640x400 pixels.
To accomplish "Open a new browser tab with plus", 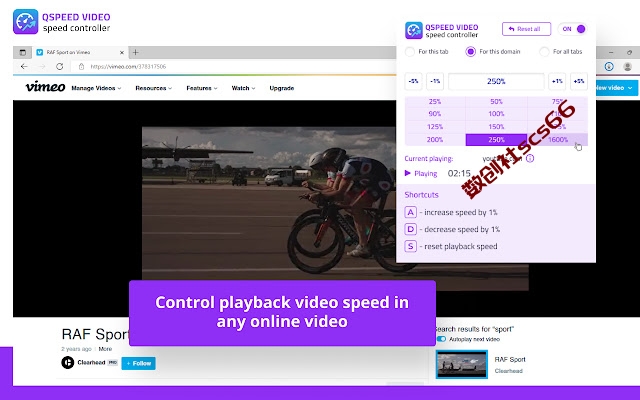I will coord(136,52).
